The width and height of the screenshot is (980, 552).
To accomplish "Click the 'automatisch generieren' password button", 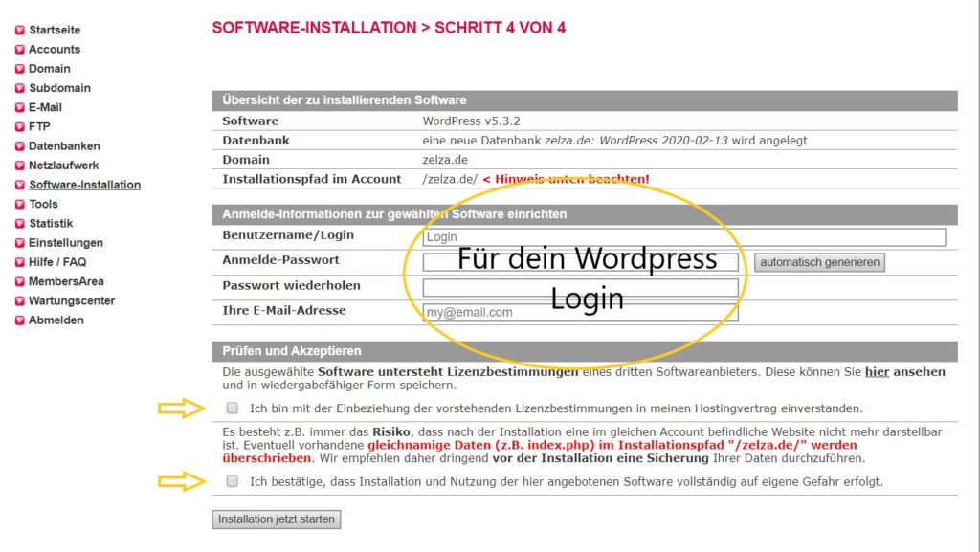I will (819, 262).
